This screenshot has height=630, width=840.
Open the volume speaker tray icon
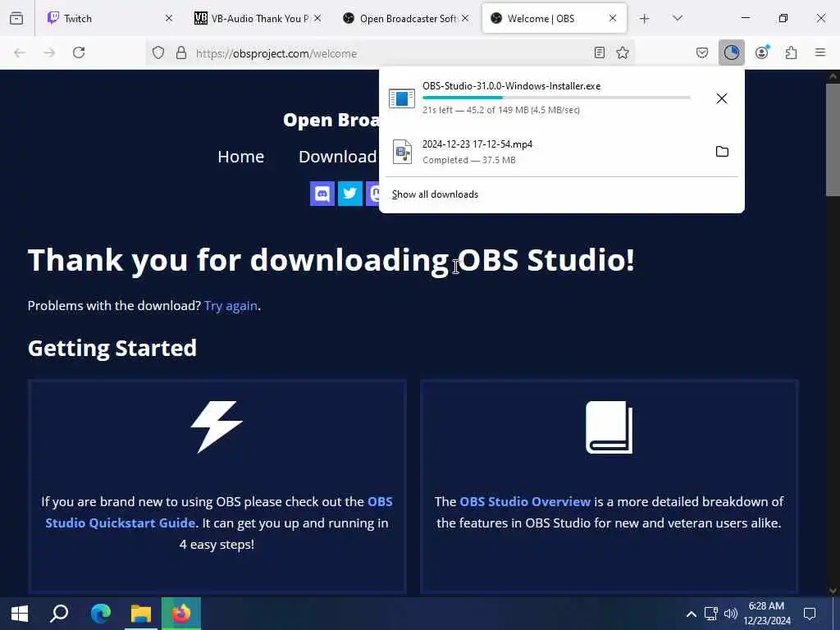tap(731, 614)
